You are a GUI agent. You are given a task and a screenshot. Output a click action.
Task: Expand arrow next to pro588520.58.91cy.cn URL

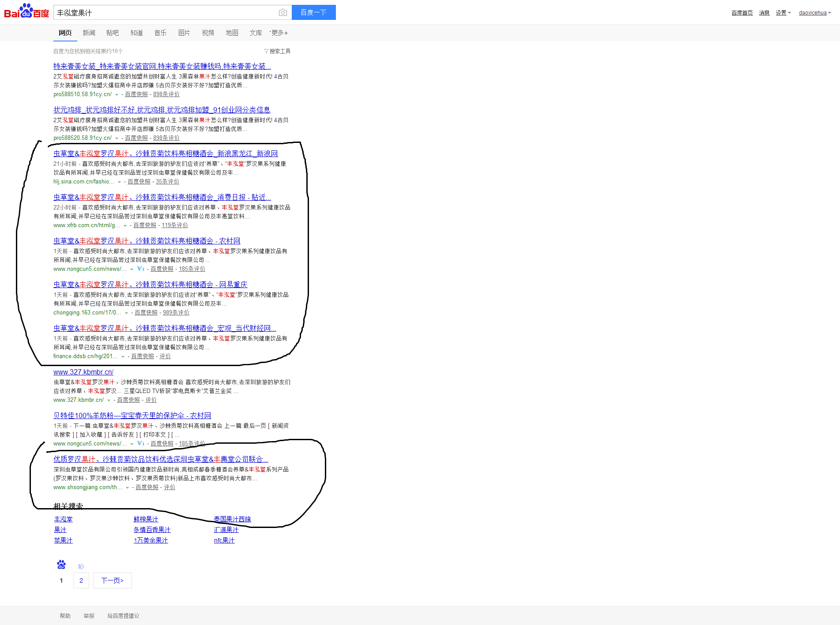point(117,138)
